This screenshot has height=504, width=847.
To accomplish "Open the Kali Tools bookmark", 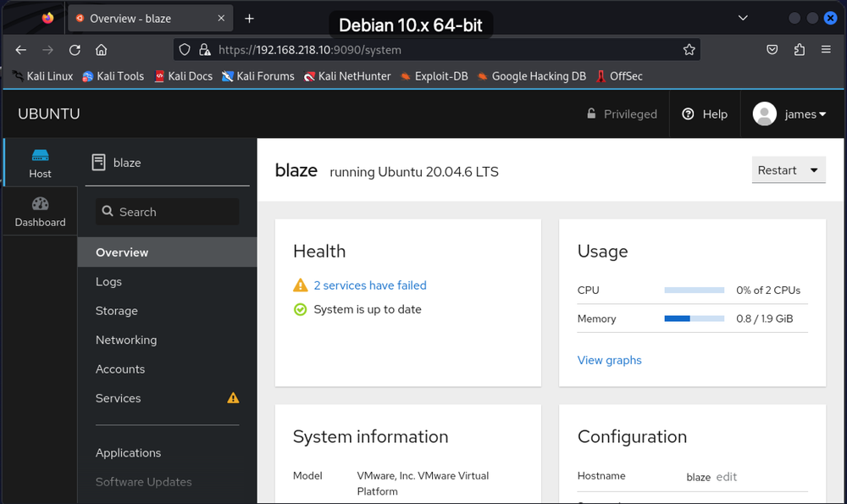I will (113, 76).
